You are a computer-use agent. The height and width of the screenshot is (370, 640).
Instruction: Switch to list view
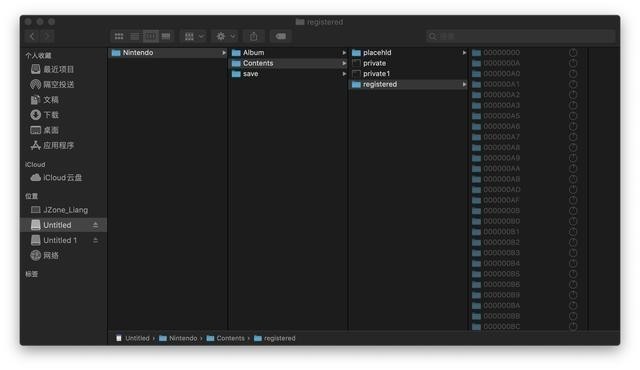click(134, 36)
